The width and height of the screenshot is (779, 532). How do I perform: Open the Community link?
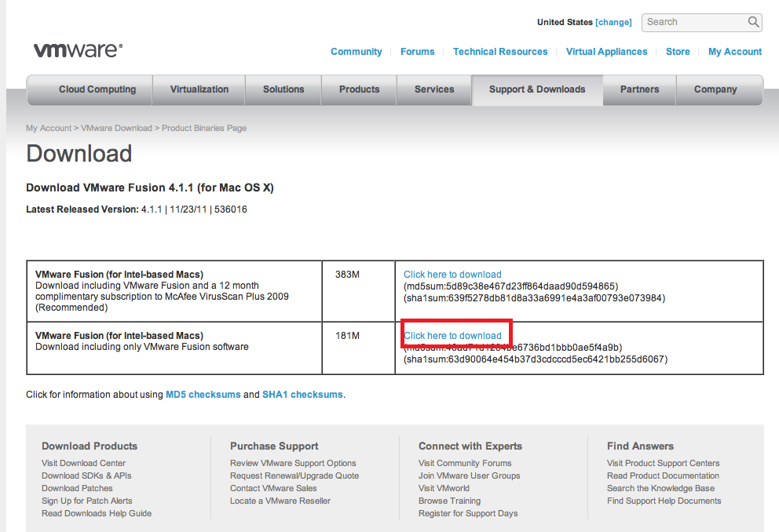[357, 52]
